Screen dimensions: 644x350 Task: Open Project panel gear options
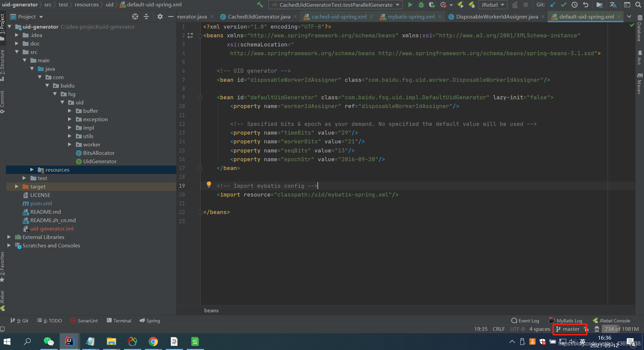(x=160, y=16)
